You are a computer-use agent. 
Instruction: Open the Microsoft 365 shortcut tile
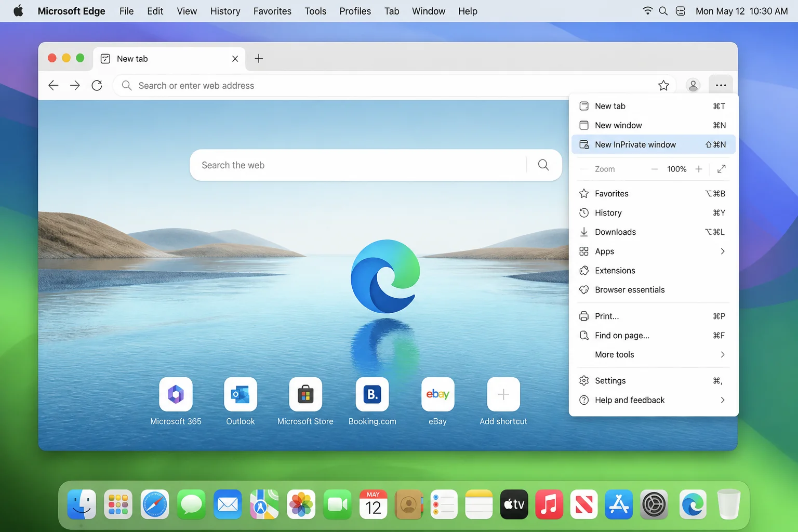(x=176, y=394)
